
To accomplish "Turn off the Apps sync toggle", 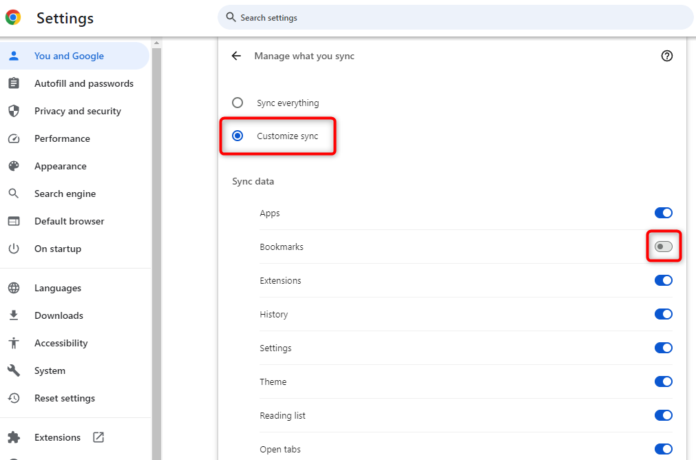I will [663, 213].
